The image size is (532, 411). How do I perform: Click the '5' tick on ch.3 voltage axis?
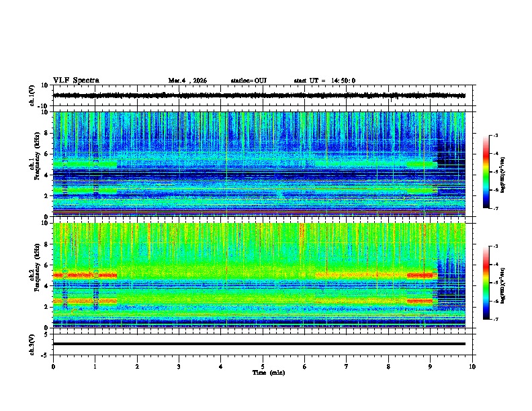tap(46, 334)
